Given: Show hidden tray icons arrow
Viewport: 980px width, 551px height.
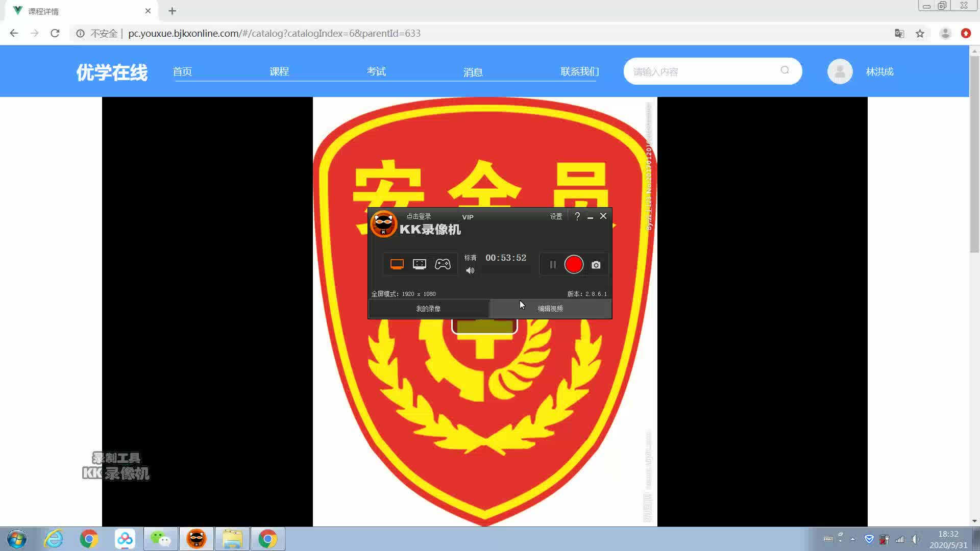Looking at the screenshot, I should pos(852,539).
